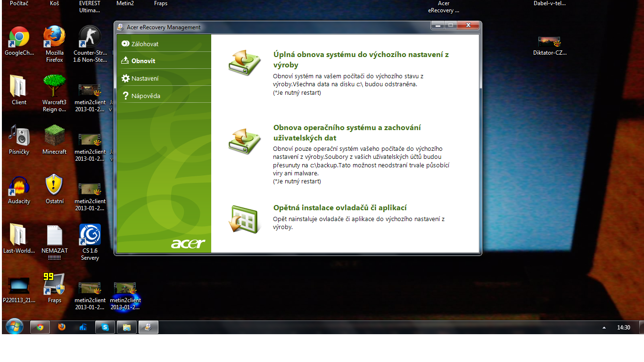Click the reinstall drivers or applications icon
The image size is (644, 362).
pos(244,219)
